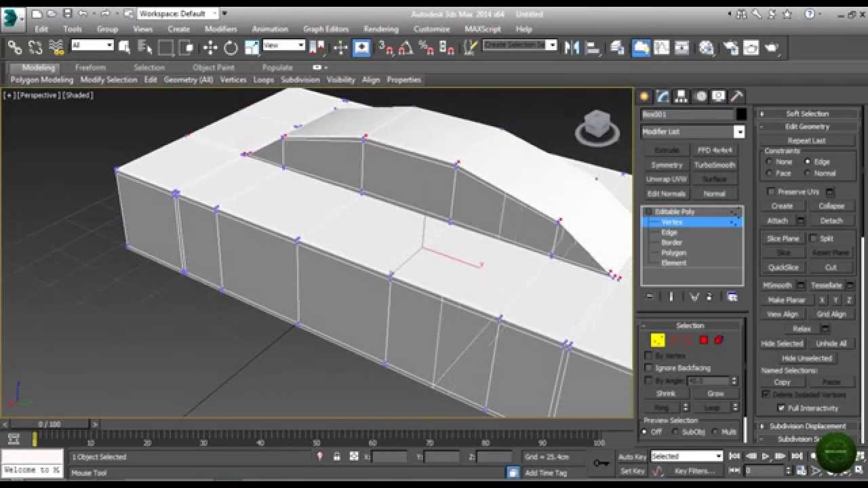Click the Select and Link tool icon
Viewport: 868px width, 488px height.
[x=15, y=47]
